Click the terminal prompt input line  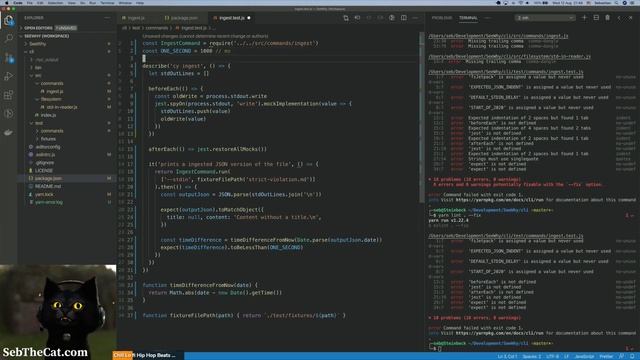click(531, 349)
